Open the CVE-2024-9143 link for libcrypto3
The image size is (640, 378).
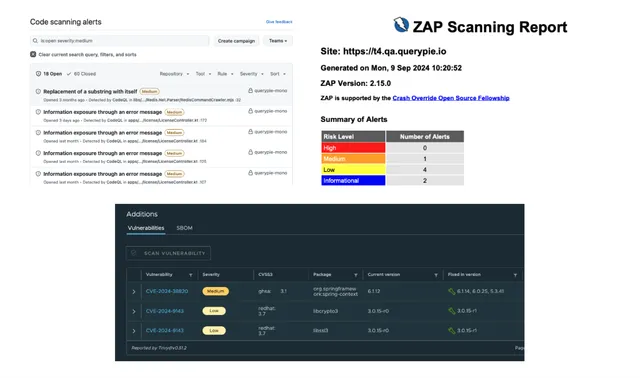coord(164,311)
